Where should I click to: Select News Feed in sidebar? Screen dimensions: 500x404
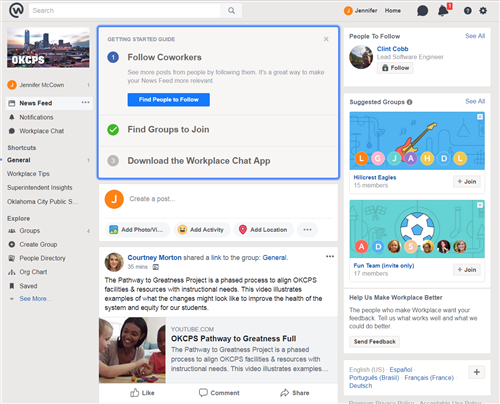pos(49,103)
